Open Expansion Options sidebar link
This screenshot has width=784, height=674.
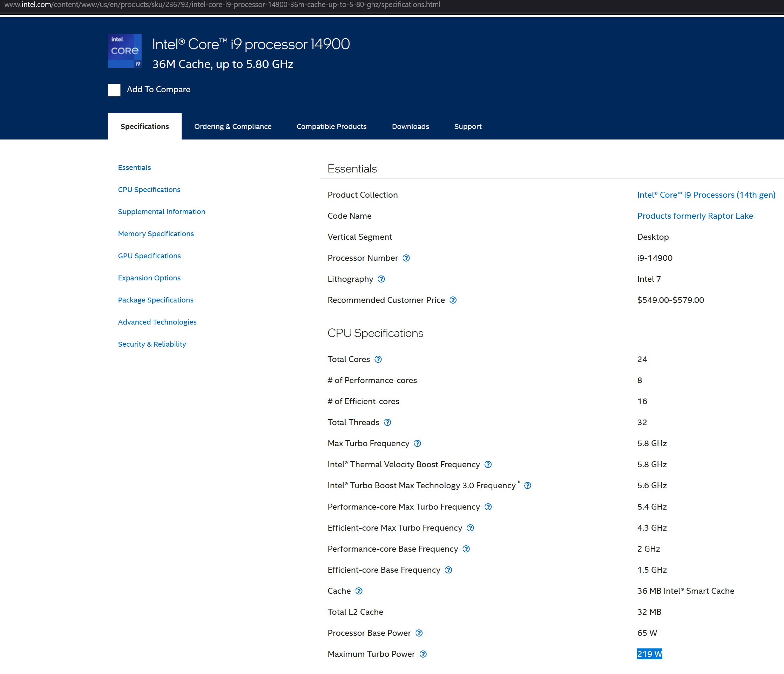[149, 278]
